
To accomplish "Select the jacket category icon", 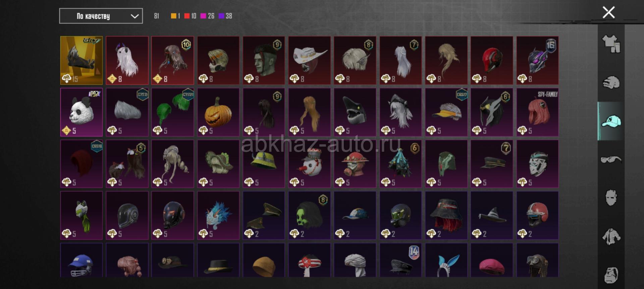I will 611,237.
